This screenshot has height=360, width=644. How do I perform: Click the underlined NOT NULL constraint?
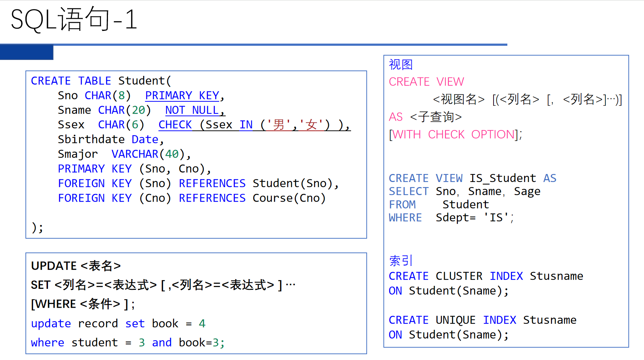192,110
